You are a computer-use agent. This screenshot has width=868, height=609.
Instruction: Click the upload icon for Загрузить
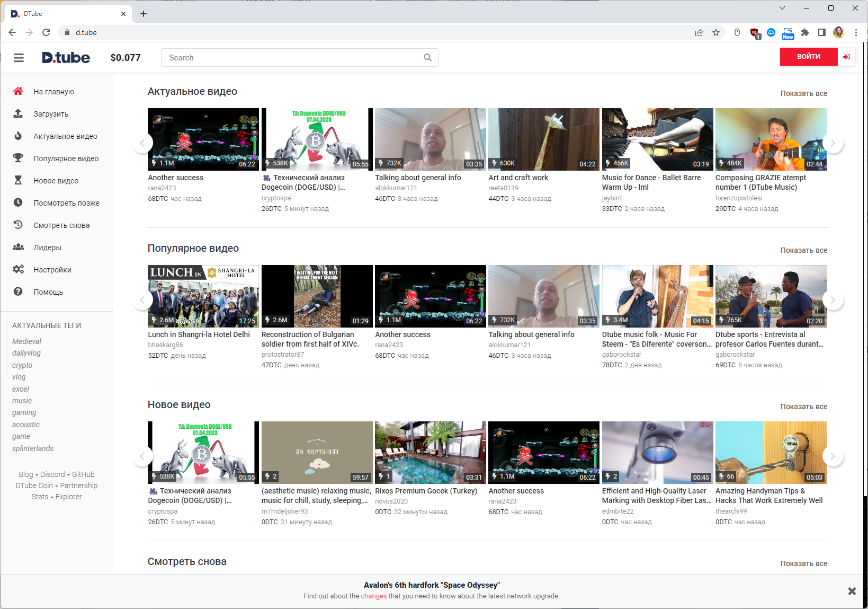click(18, 113)
